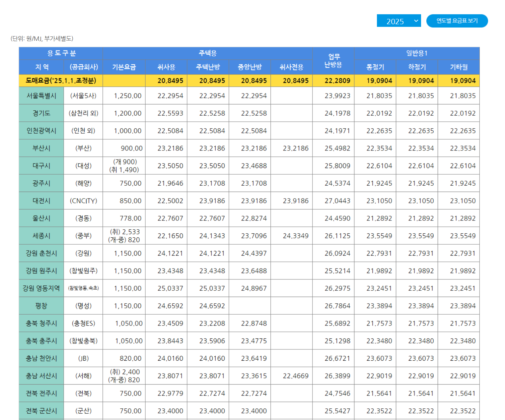Click the 주택용 header cell

[208, 53]
